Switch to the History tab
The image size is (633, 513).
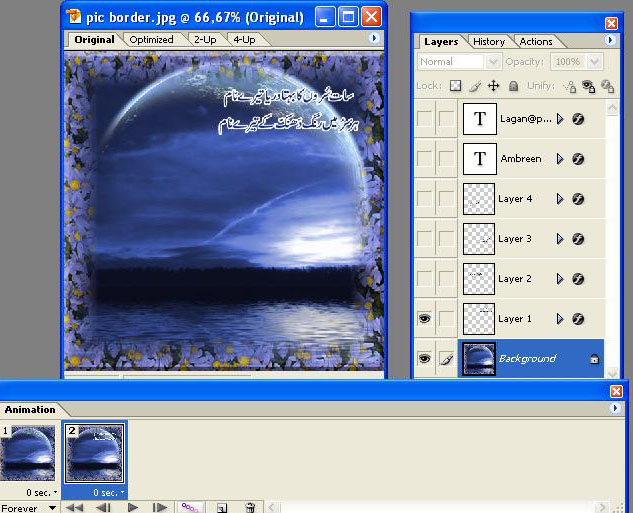point(489,42)
